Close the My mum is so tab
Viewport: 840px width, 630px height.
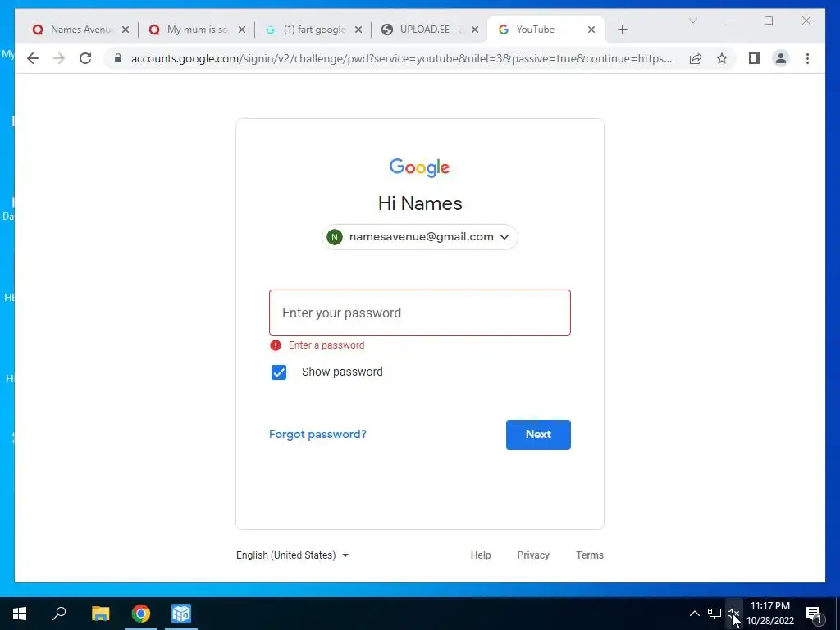(242, 30)
